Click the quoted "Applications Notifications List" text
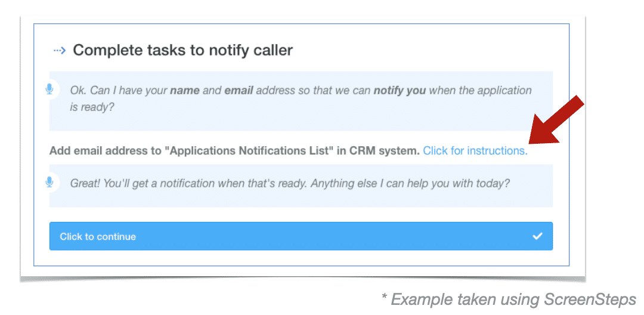 tap(245, 151)
